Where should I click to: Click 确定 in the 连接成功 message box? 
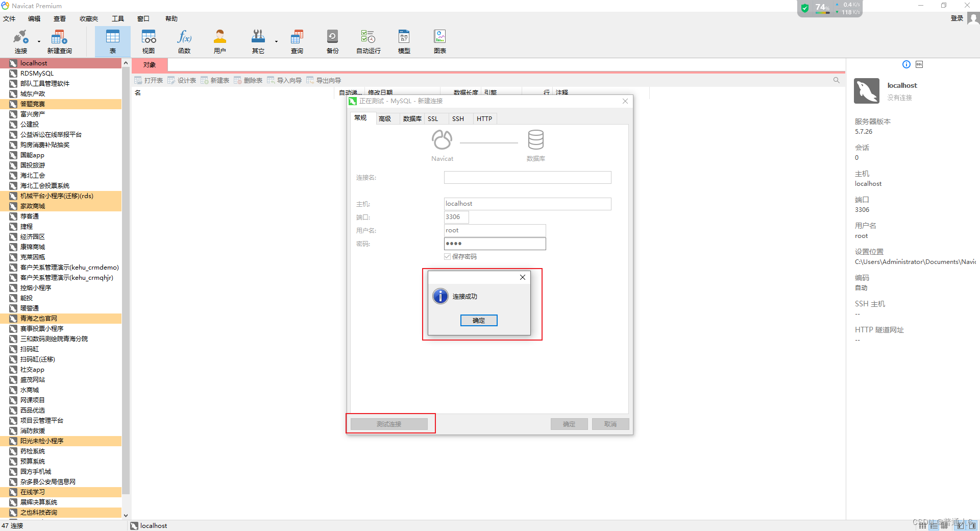click(x=479, y=321)
